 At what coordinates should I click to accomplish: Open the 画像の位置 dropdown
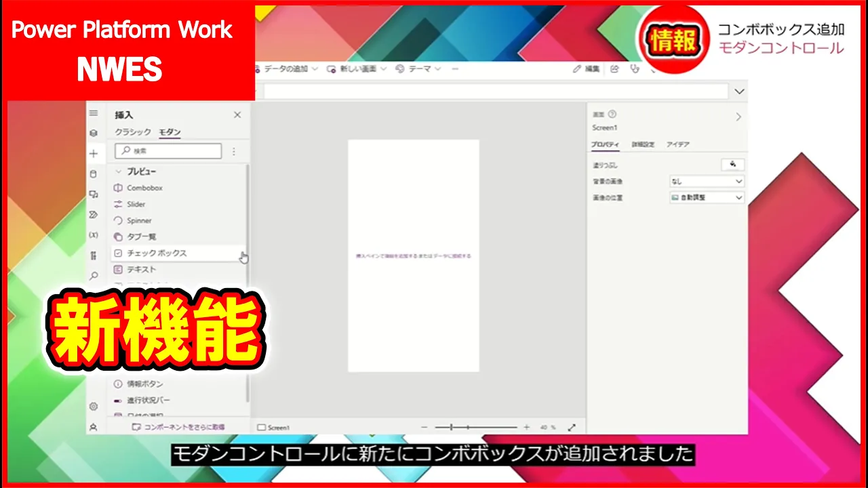click(707, 197)
